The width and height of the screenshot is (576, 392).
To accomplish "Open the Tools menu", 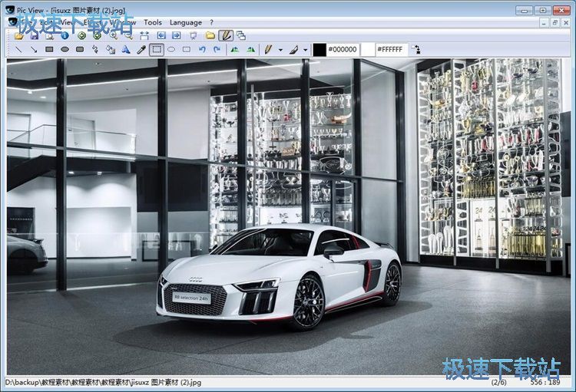I will click(153, 22).
